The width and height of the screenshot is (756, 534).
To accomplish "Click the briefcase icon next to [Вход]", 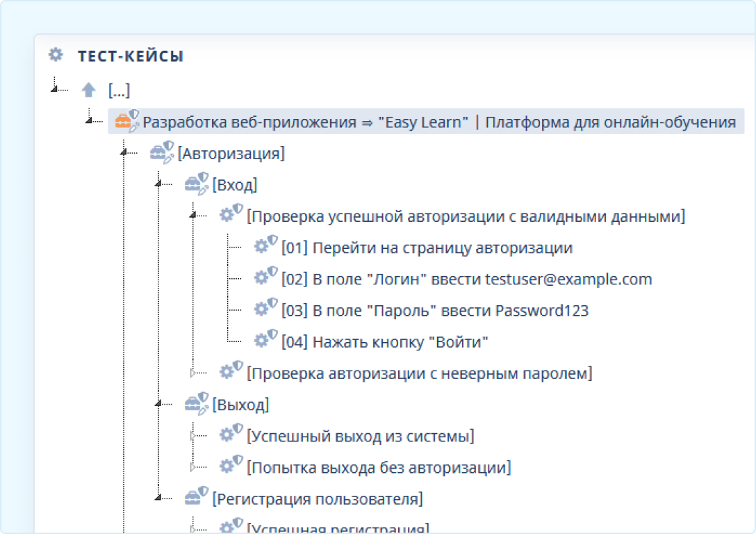I will (x=192, y=184).
